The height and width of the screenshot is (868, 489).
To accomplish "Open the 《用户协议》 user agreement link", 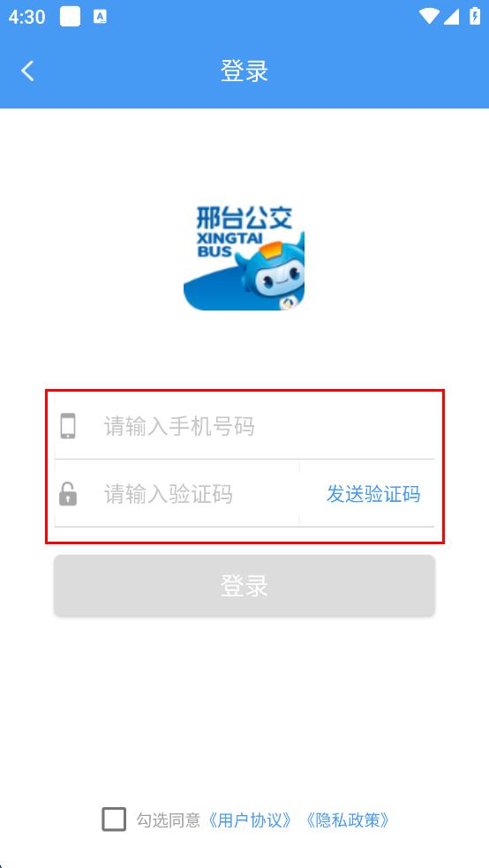I will (249, 819).
